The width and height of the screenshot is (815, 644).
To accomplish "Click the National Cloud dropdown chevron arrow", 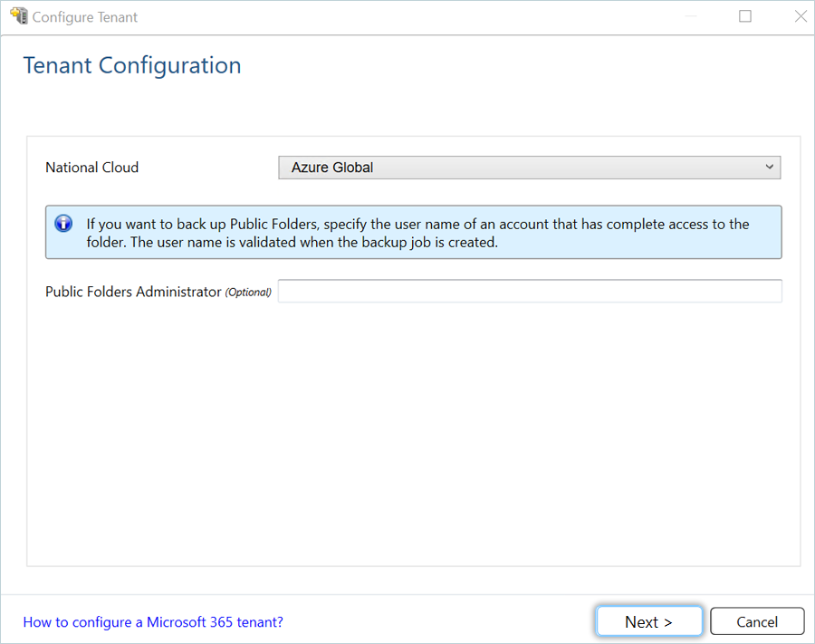I will (x=769, y=168).
